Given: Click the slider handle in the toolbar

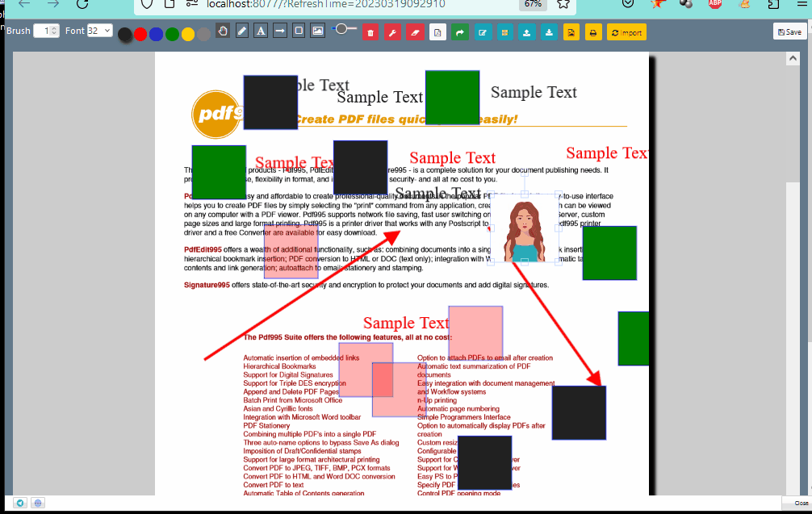Looking at the screenshot, I should coord(341,29).
